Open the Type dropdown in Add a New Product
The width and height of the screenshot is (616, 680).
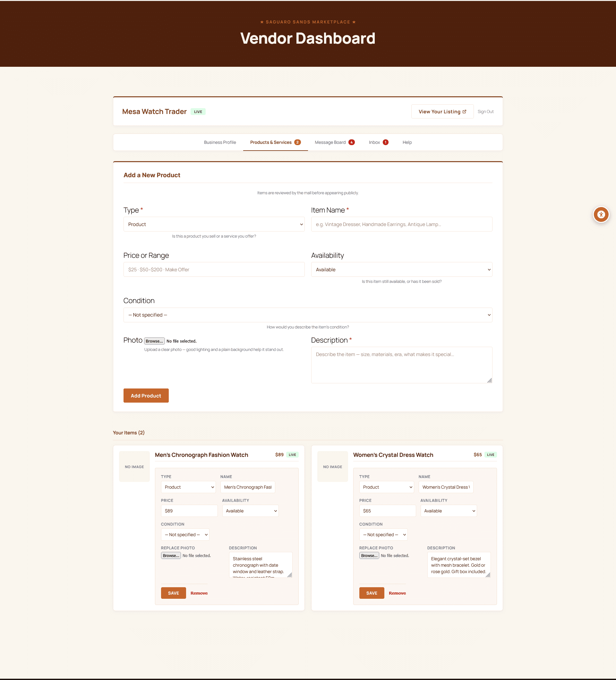tap(214, 224)
